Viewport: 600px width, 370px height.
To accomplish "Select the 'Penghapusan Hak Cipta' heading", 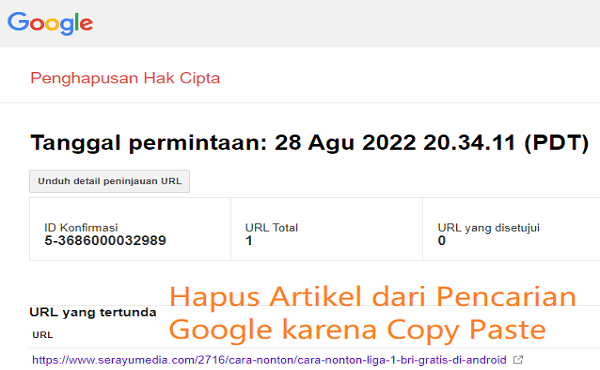I will tap(125, 78).
